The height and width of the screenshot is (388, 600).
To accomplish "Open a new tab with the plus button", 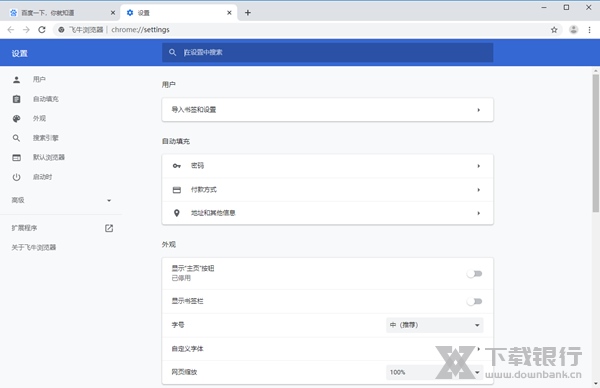I will point(248,13).
